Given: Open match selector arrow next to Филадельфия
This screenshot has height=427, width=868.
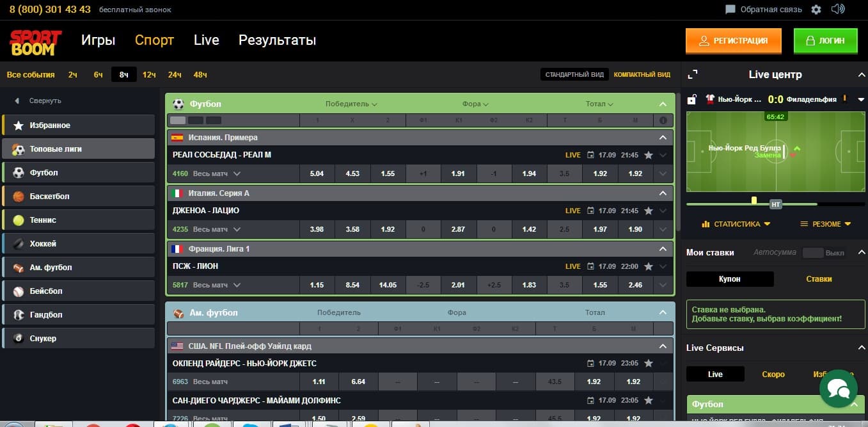Looking at the screenshot, I should pos(861,100).
